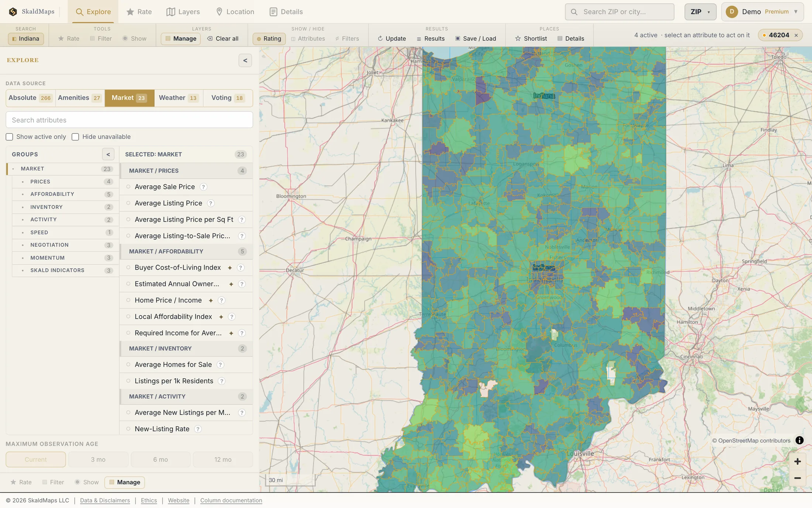
Task: Switch to the Layers top tab
Action: (183, 12)
